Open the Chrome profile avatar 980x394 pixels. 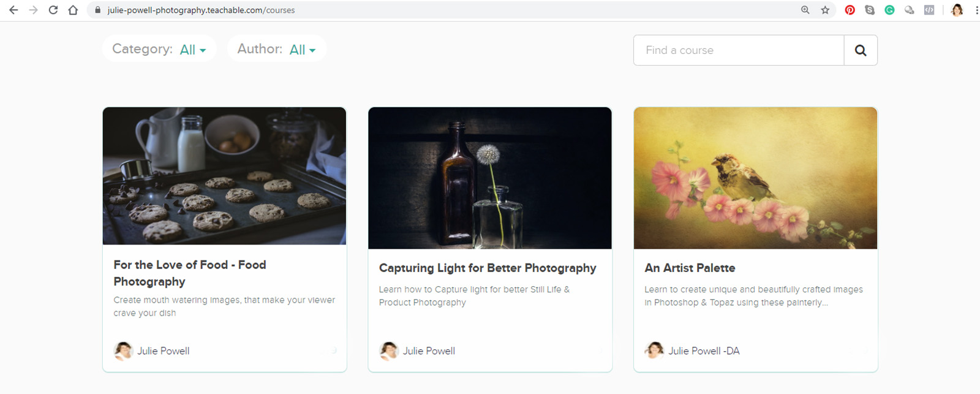(x=957, y=10)
